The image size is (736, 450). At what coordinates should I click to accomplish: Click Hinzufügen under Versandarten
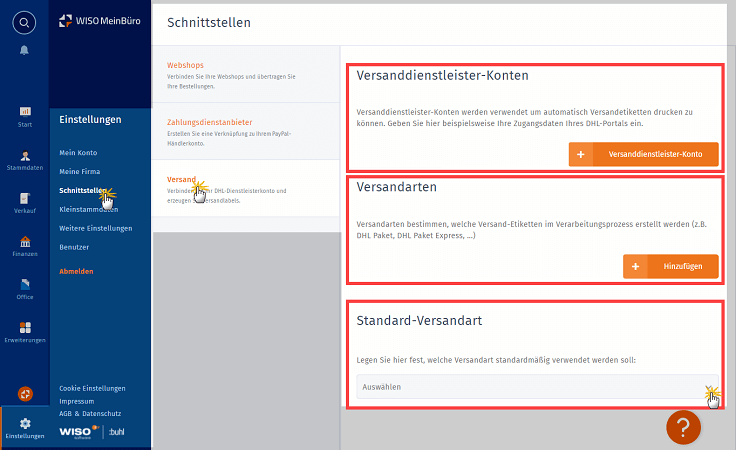671,266
